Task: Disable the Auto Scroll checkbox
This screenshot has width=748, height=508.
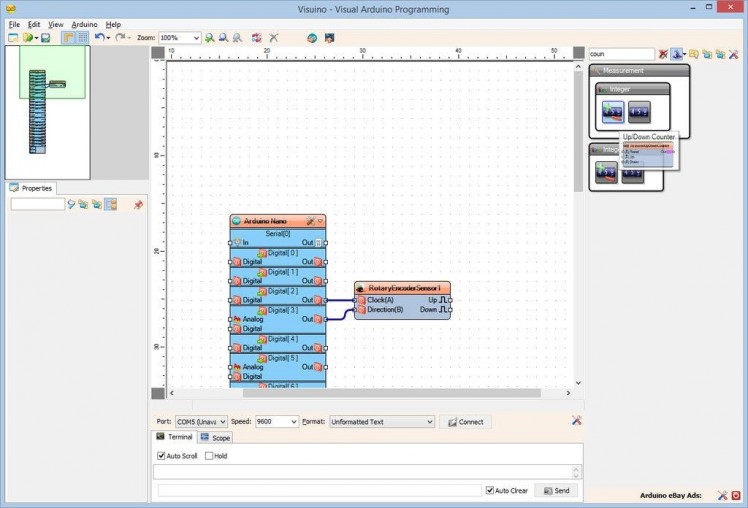Action: [162, 456]
